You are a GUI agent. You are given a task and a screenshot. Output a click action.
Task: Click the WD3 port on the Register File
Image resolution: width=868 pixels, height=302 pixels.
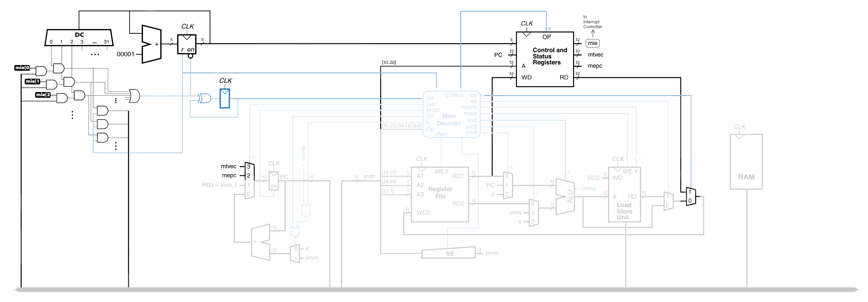423,212
